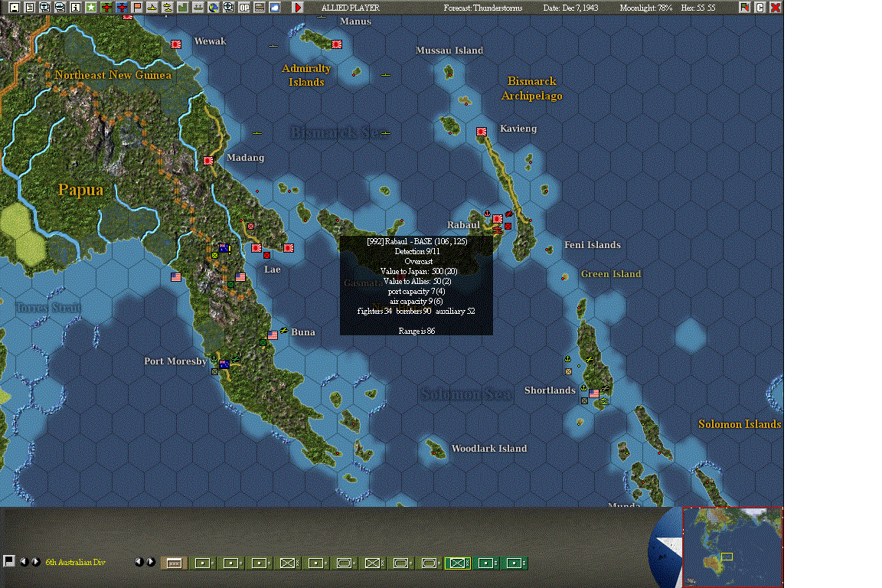
Task: Click the 'Mussau Island' map label
Action: [449, 50]
